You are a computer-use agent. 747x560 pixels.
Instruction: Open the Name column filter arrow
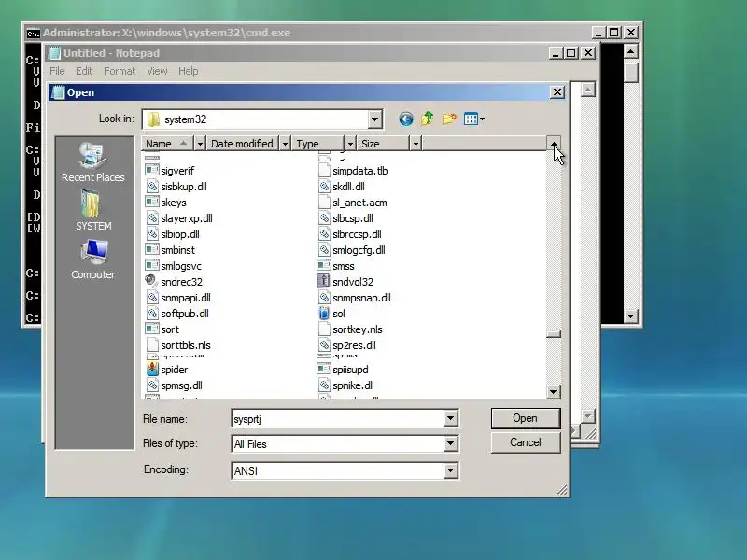[x=200, y=144]
